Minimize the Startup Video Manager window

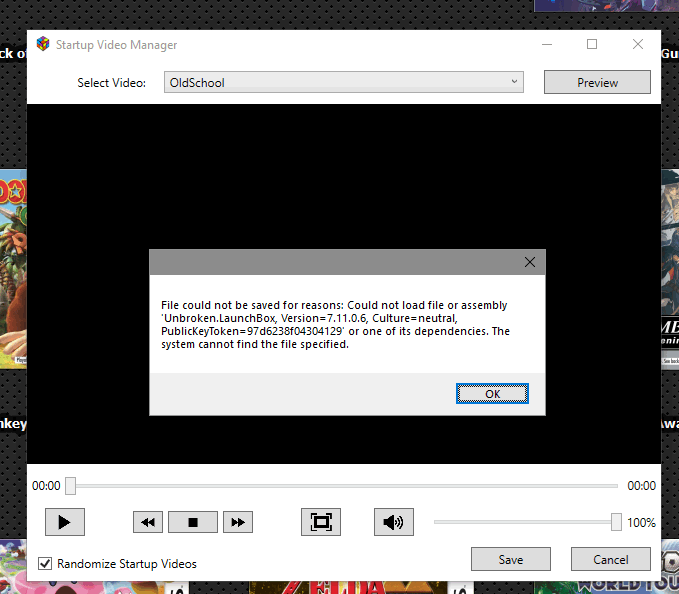pos(547,44)
